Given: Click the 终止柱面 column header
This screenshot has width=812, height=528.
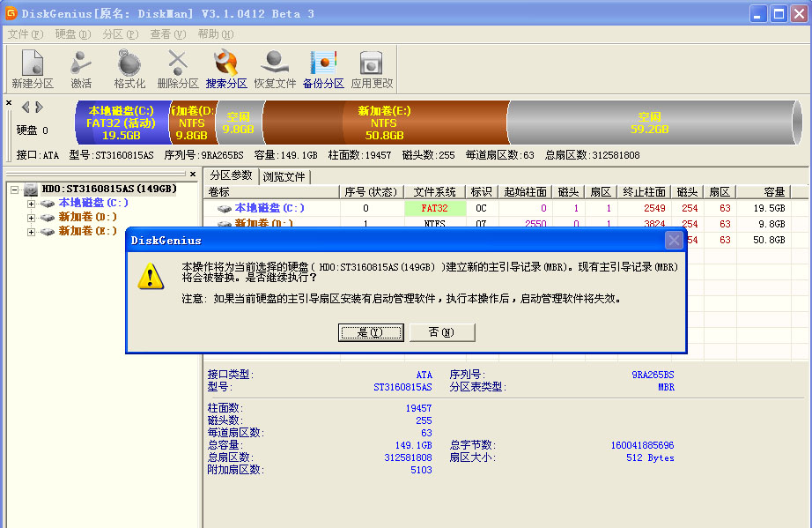Looking at the screenshot, I should (x=644, y=192).
